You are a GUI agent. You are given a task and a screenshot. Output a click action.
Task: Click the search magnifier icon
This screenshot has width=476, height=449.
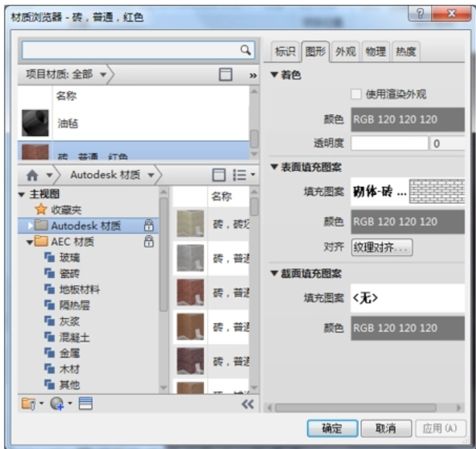point(245,50)
